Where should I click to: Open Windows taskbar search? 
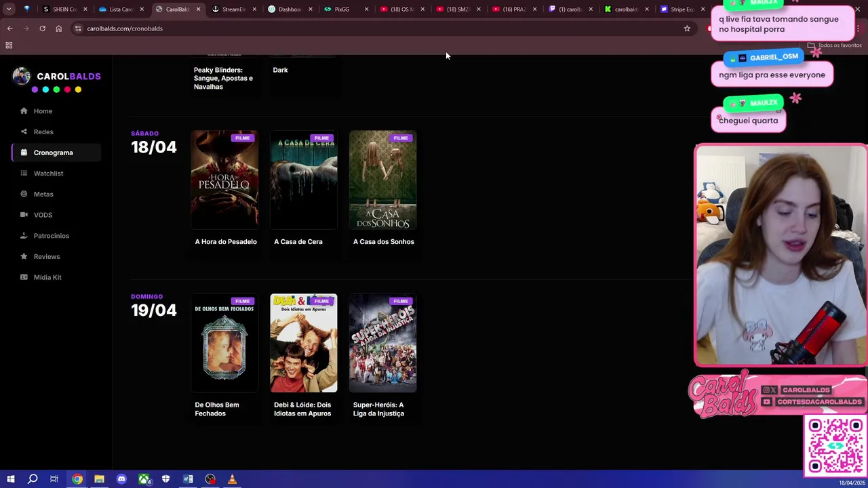pyautogui.click(x=32, y=479)
